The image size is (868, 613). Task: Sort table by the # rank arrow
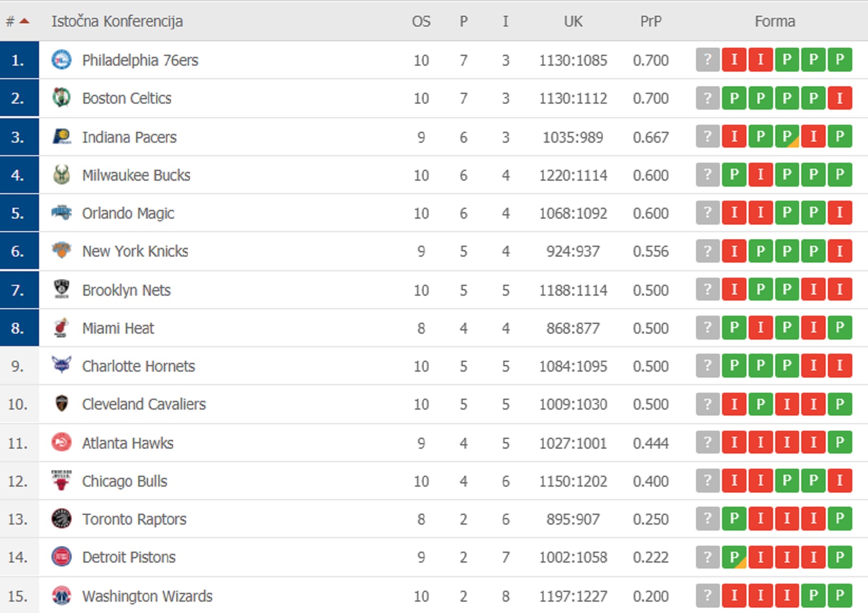pos(24,21)
